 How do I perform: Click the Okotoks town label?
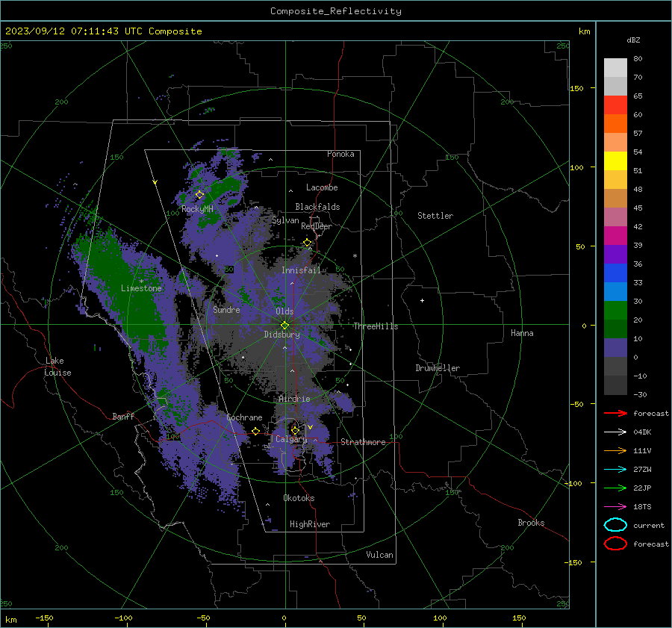(x=299, y=498)
